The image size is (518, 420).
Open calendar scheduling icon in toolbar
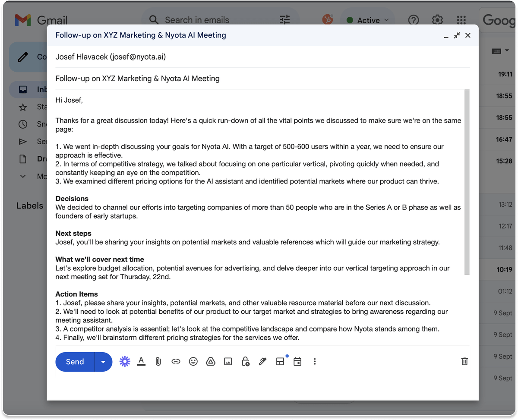pyautogui.click(x=297, y=362)
